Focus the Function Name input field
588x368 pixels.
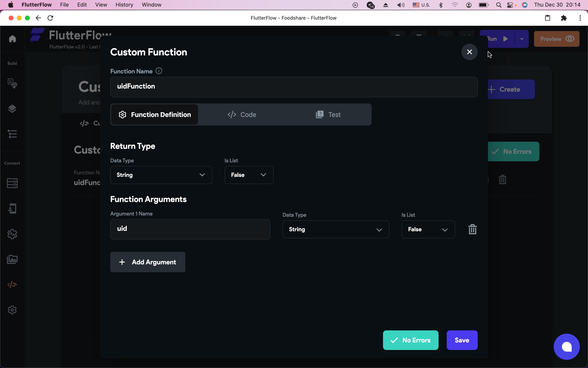(294, 87)
